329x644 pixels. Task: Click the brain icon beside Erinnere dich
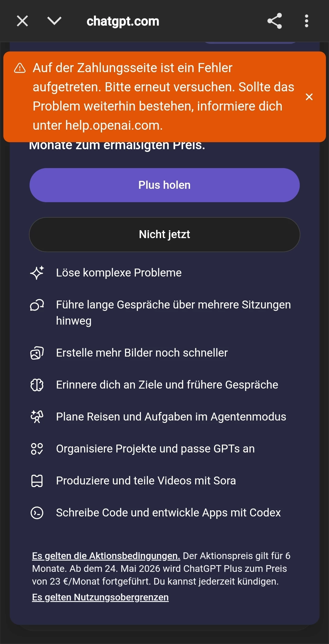point(37,385)
